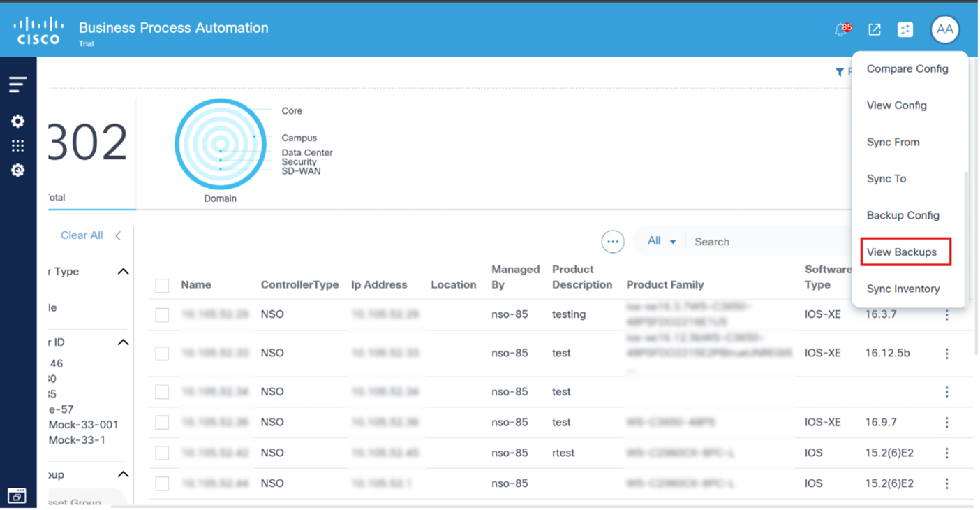The width and height of the screenshot is (980, 510).
Task: Collapse the Group filter section chevron
Action: tap(123, 474)
